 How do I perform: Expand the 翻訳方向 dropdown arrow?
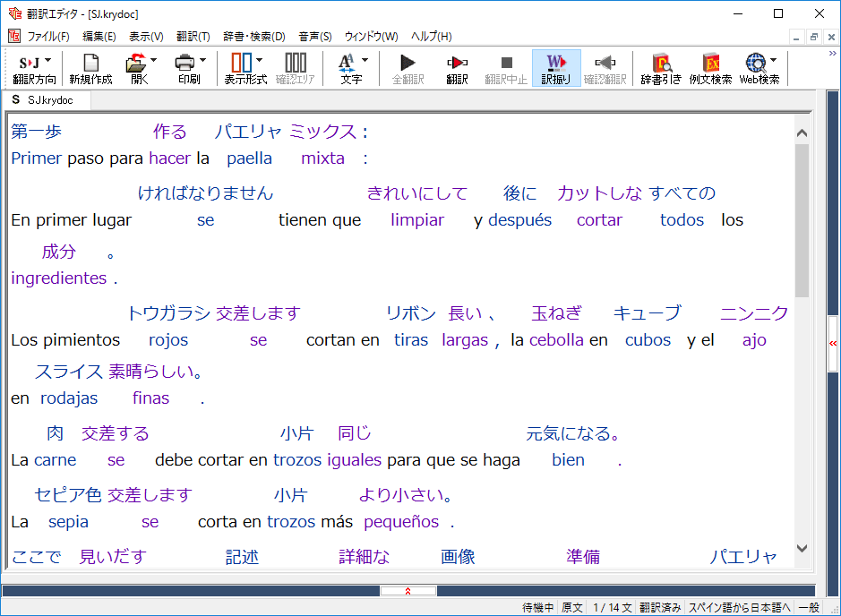[48, 60]
